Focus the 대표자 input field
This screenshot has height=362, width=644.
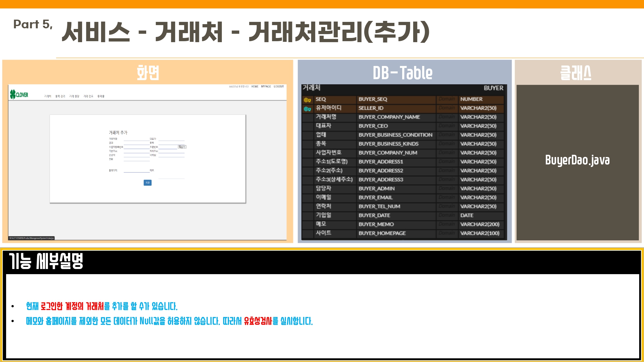point(171,139)
